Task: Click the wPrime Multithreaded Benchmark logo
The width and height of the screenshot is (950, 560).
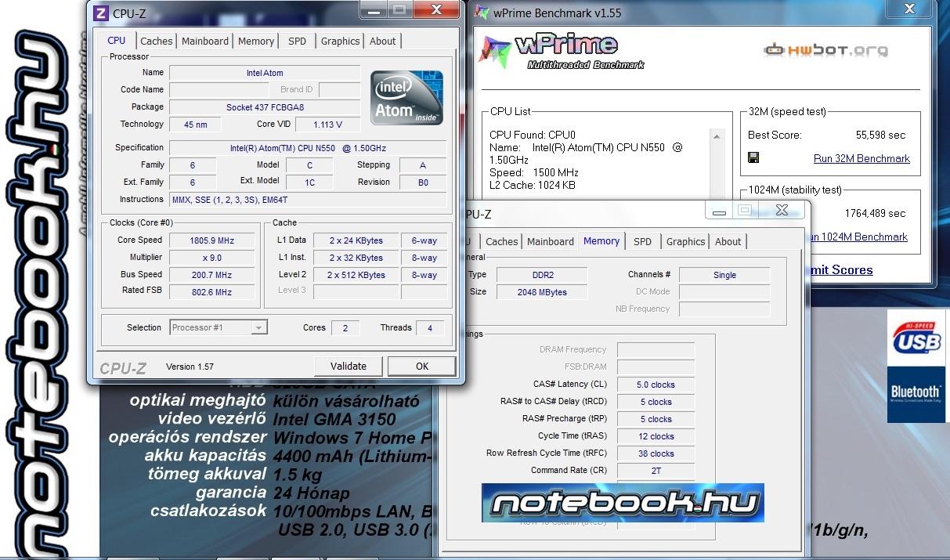Action: click(562, 52)
